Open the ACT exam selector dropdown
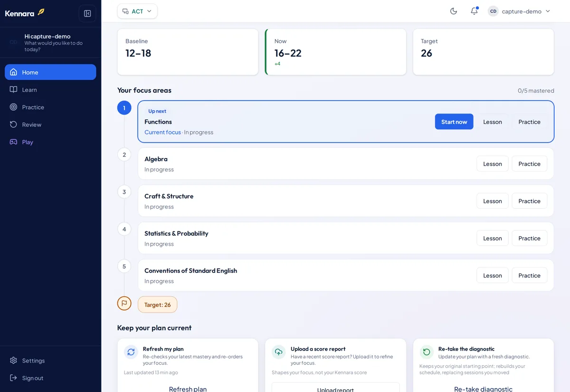 coord(137,11)
